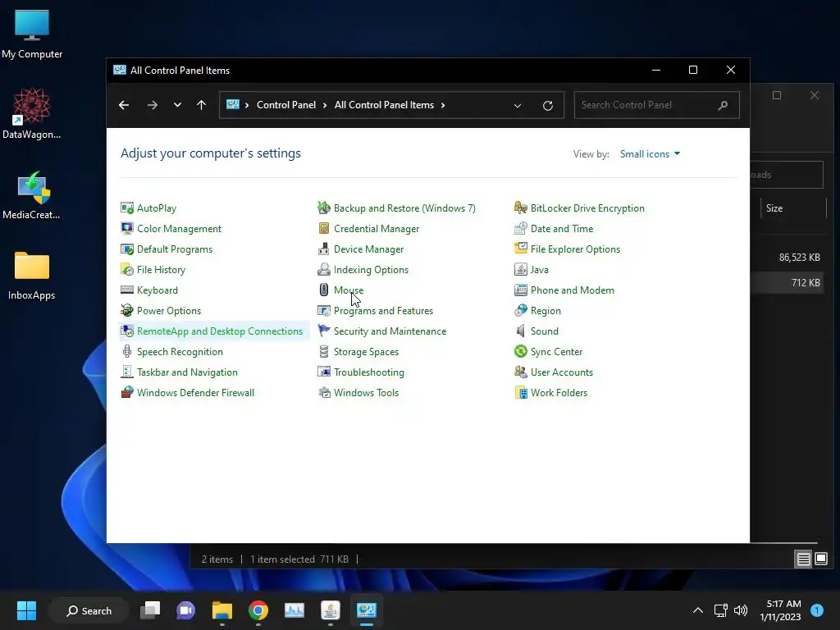Click the search magnifier in Control Panel
This screenshot has height=630, width=840.
(723, 105)
